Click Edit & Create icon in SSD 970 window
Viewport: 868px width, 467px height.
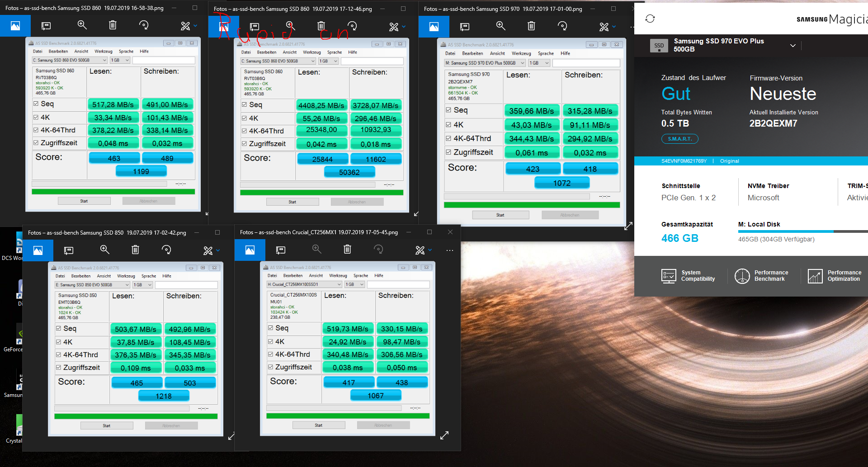pyautogui.click(x=604, y=27)
